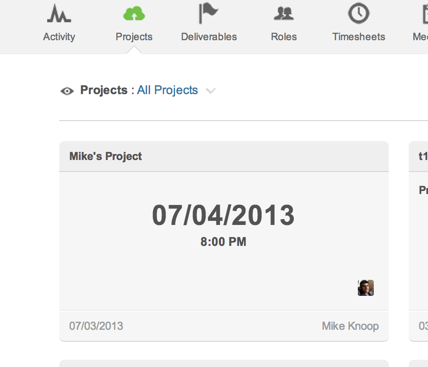The height and width of the screenshot is (367, 428).
Task: Switch to the Deliverables tab label
Action: [x=209, y=37]
